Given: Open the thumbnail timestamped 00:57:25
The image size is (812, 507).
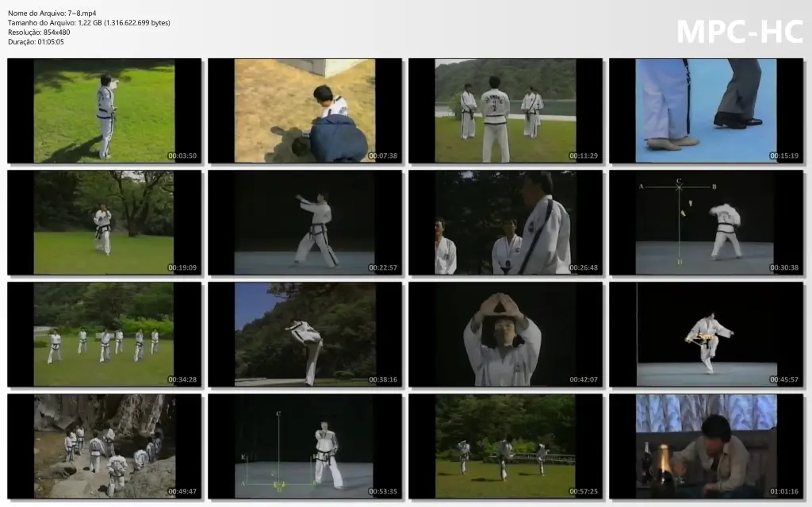Looking at the screenshot, I should [x=505, y=447].
